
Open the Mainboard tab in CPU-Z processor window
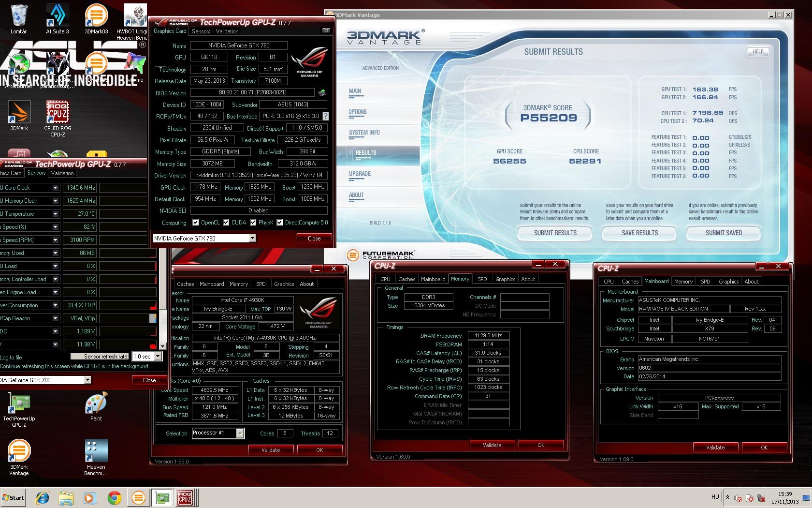pyautogui.click(x=212, y=284)
